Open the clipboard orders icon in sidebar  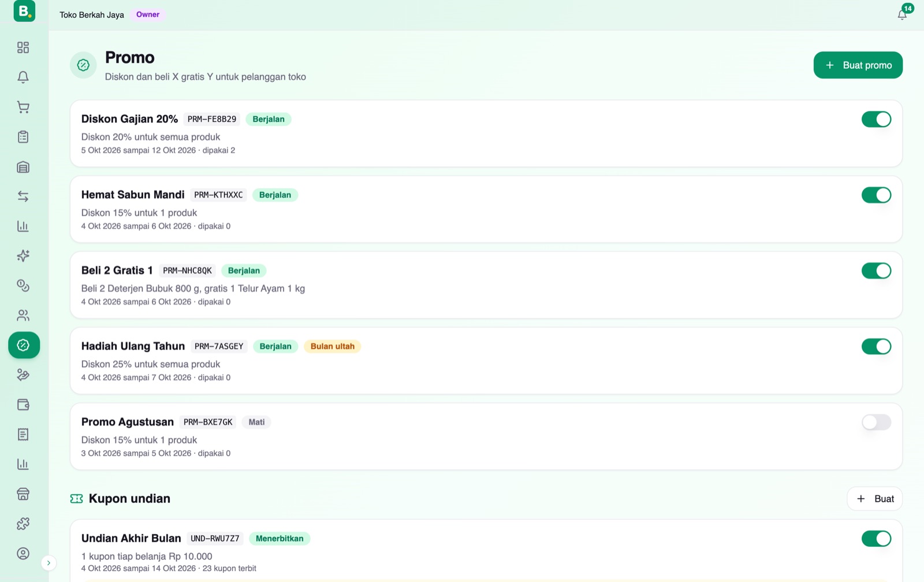[x=23, y=137]
